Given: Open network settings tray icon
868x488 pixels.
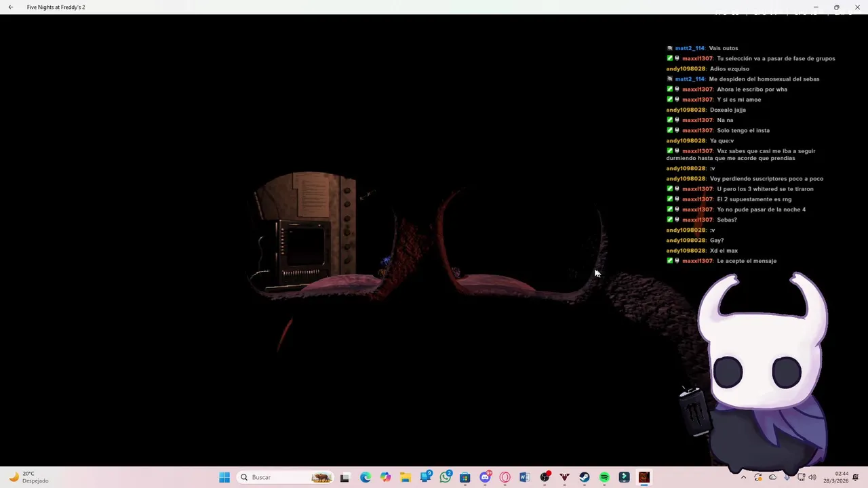Looking at the screenshot, I should pyautogui.click(x=802, y=477).
